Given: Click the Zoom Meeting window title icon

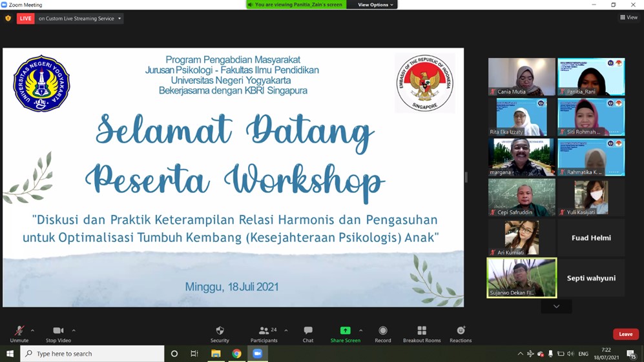Looking at the screenshot, I should tap(4, 5).
